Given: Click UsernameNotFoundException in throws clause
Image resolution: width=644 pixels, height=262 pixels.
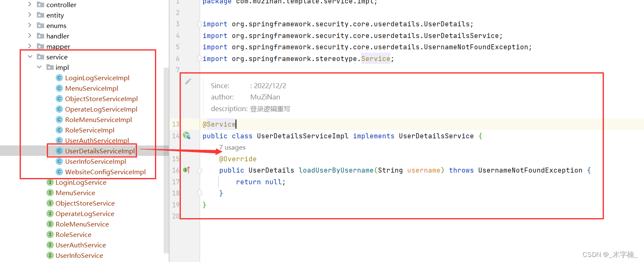Looking at the screenshot, I should click(530, 170).
